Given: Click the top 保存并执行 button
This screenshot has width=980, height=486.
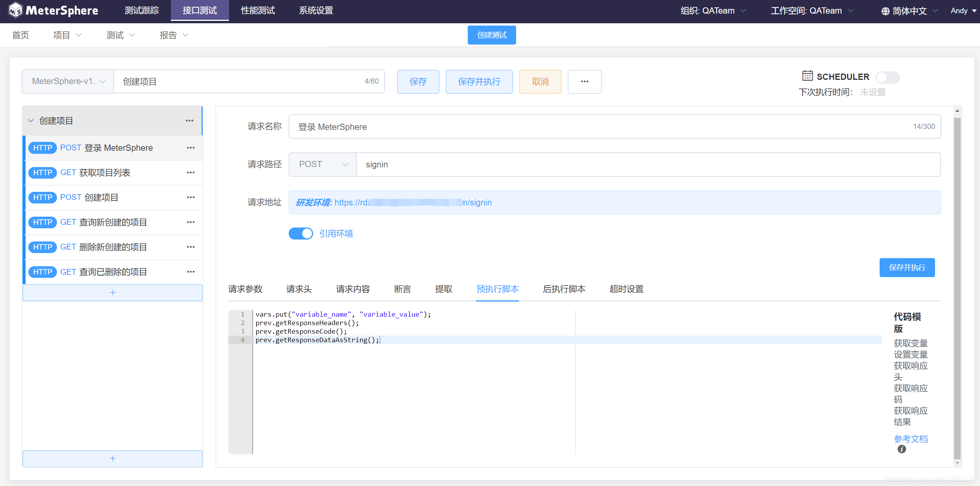Looking at the screenshot, I should pos(479,81).
